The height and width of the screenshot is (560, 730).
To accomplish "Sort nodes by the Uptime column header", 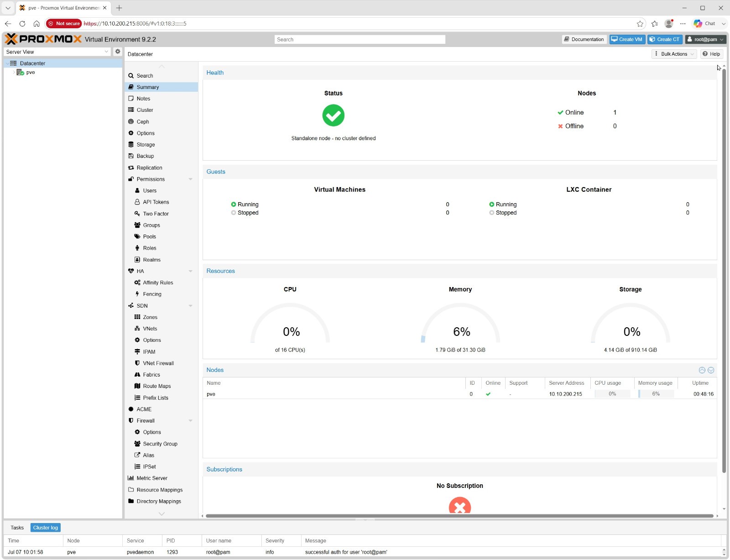I will [697, 383].
